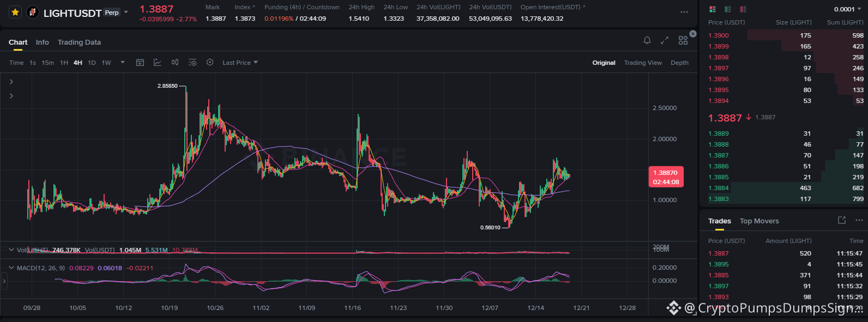
Task: Switch to the Chart tab
Action: pyautogui.click(x=18, y=42)
